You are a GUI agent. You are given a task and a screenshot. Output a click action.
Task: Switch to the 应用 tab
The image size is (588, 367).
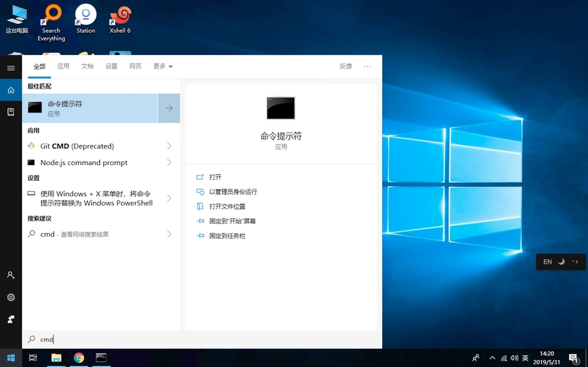[63, 67]
